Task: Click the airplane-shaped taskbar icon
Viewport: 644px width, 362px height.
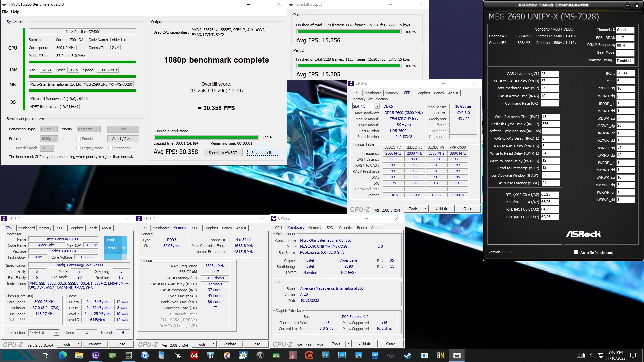Action: tap(177, 355)
